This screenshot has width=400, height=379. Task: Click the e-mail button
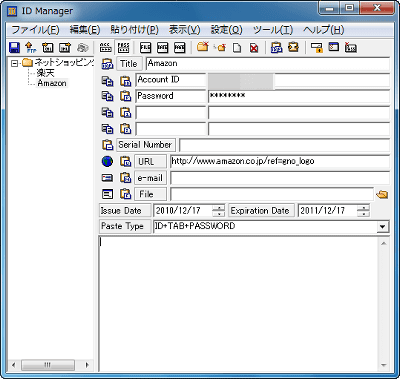pos(150,178)
